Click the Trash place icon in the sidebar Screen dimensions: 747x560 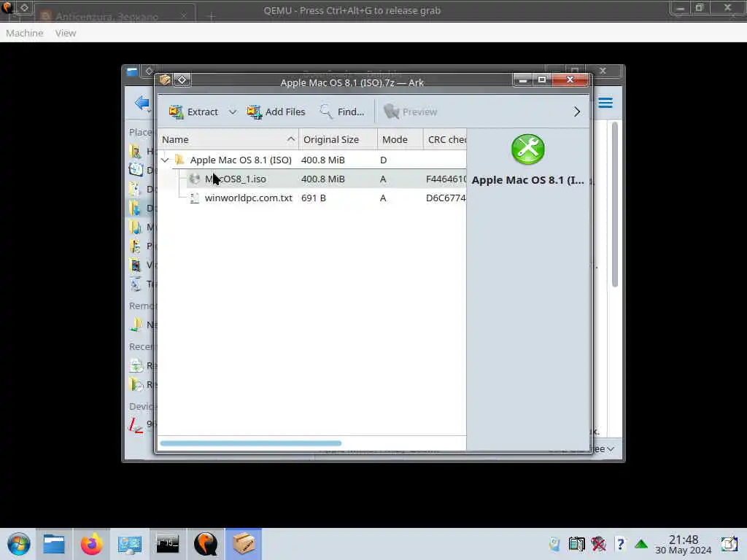(x=136, y=284)
